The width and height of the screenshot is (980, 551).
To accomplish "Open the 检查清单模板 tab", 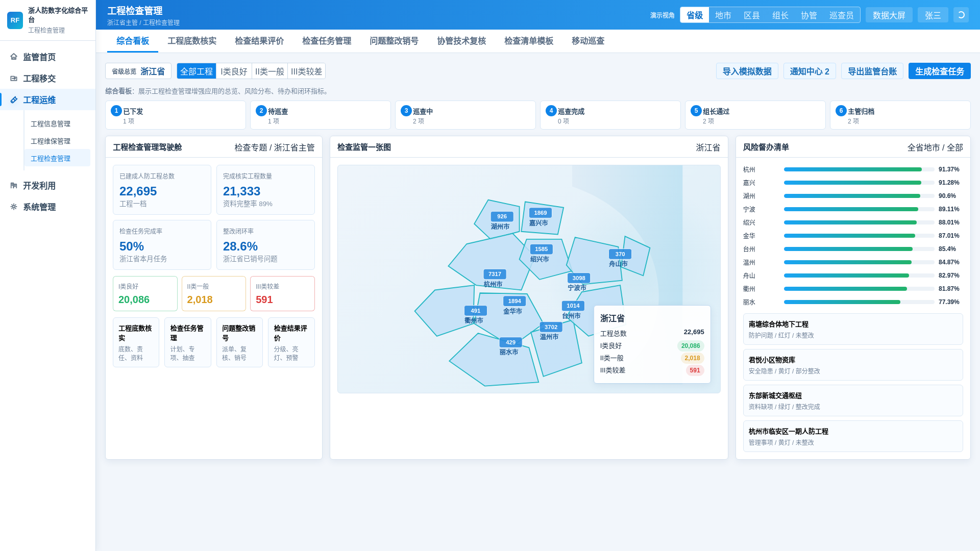I will click(x=529, y=41).
